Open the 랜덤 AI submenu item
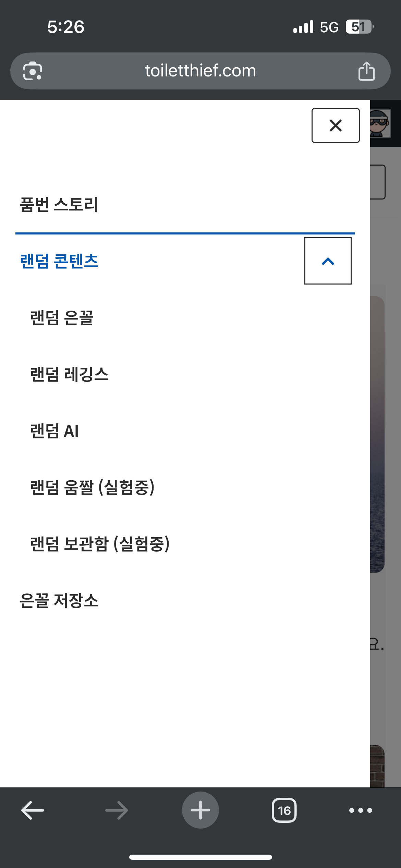The height and width of the screenshot is (868, 401). click(54, 431)
